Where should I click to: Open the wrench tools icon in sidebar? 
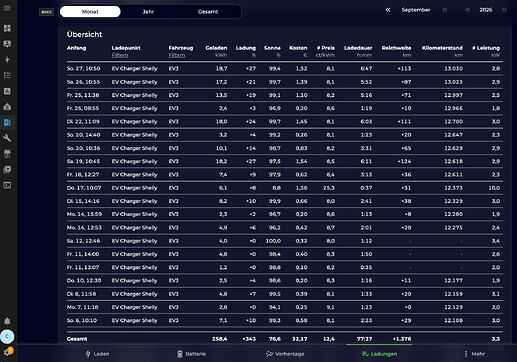point(7,138)
